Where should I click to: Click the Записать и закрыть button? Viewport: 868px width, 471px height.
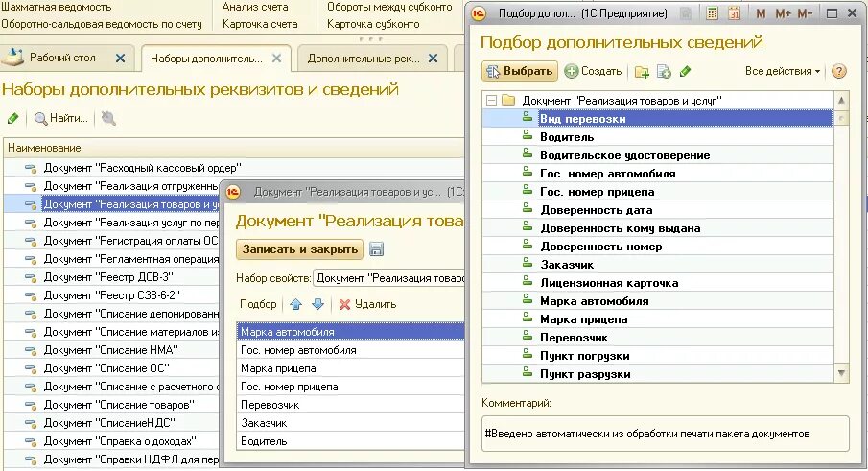coord(300,249)
